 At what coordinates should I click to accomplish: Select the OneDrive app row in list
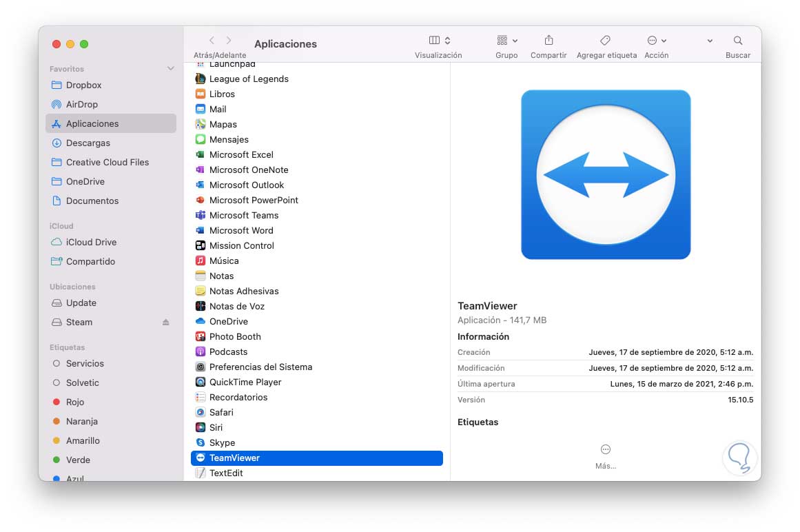pyautogui.click(x=317, y=321)
